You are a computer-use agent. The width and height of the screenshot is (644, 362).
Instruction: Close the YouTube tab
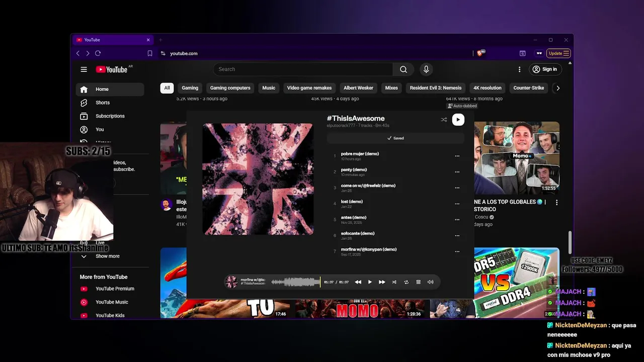(148, 40)
